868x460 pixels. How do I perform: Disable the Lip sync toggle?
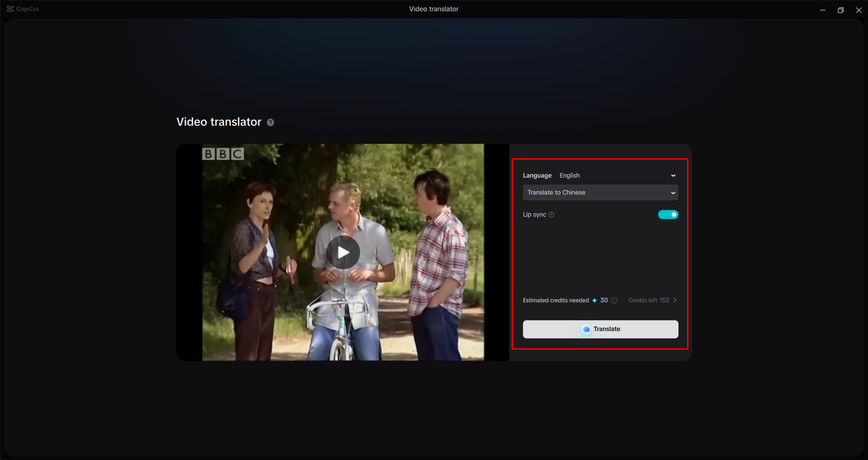coord(668,214)
